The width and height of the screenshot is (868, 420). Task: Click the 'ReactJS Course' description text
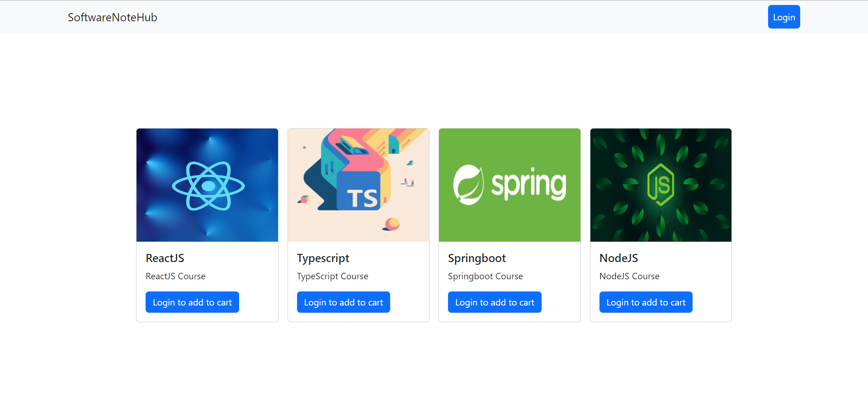click(x=175, y=276)
